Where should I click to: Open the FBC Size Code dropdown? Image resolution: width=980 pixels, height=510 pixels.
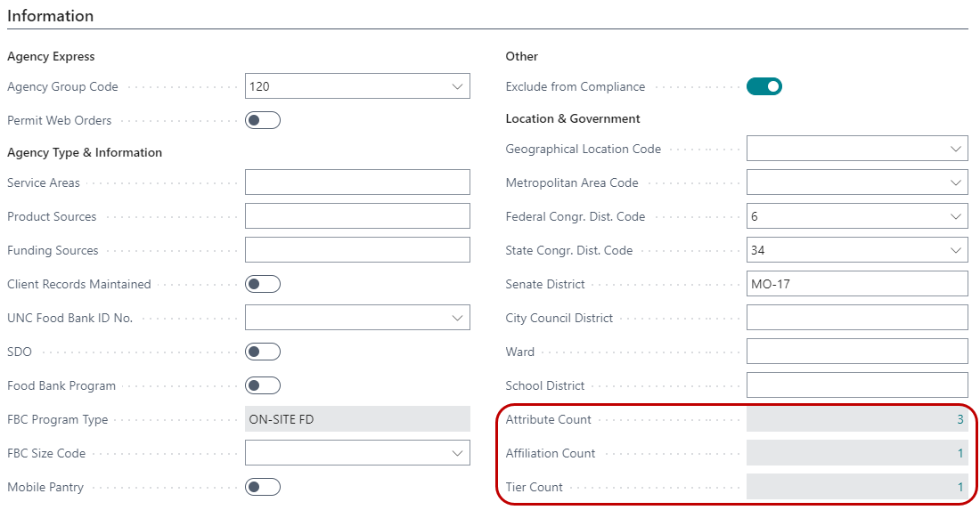pos(458,453)
